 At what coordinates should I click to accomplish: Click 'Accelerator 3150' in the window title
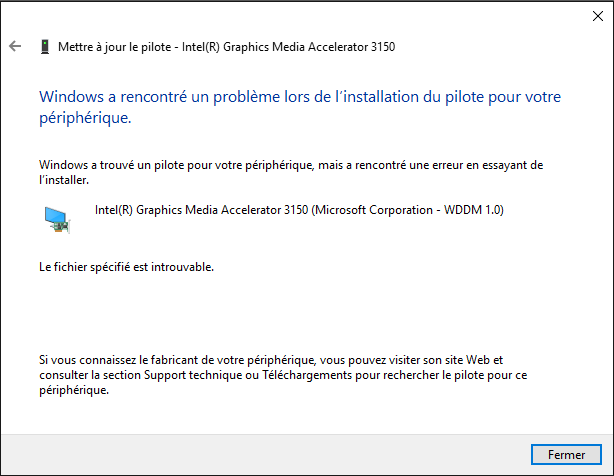(351, 47)
